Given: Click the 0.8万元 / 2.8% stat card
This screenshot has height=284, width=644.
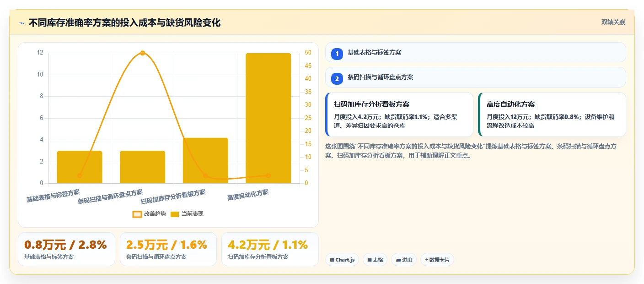Looking at the screenshot, I should [66, 249].
